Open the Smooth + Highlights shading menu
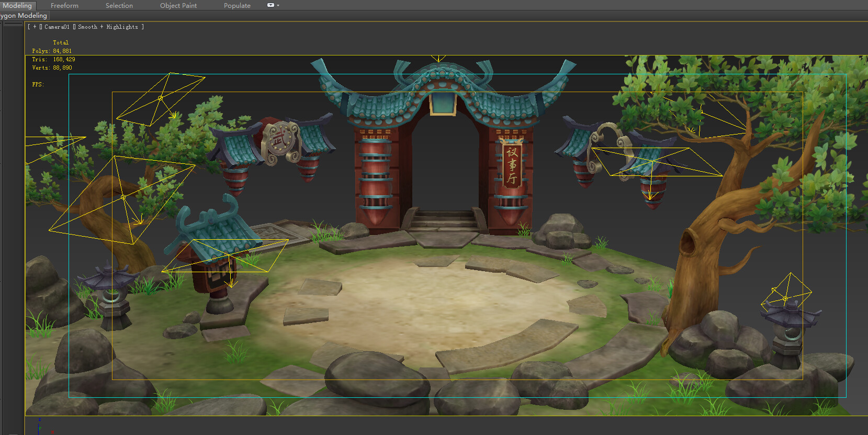This screenshot has height=435, width=868. coord(108,27)
